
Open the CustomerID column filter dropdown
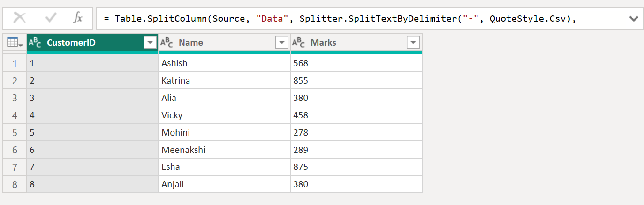(x=150, y=43)
